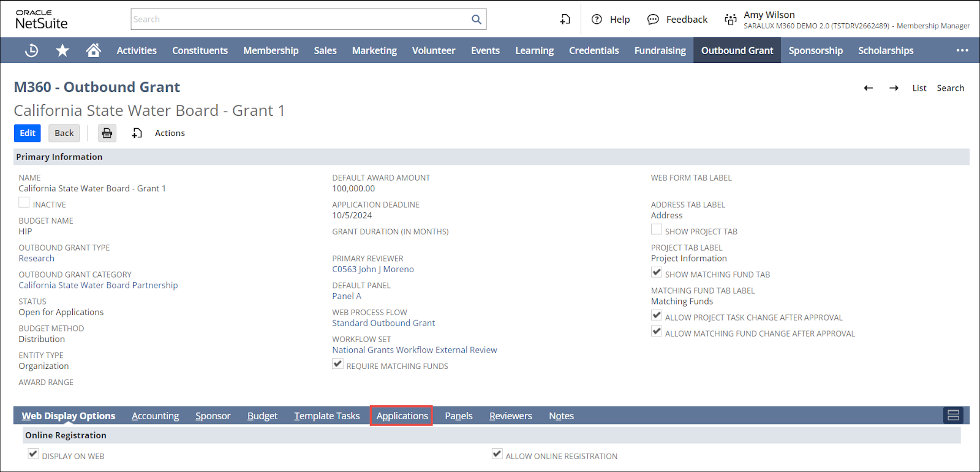This screenshot has height=472, width=980.
Task: Click the blue Edit button
Action: pos(28,133)
